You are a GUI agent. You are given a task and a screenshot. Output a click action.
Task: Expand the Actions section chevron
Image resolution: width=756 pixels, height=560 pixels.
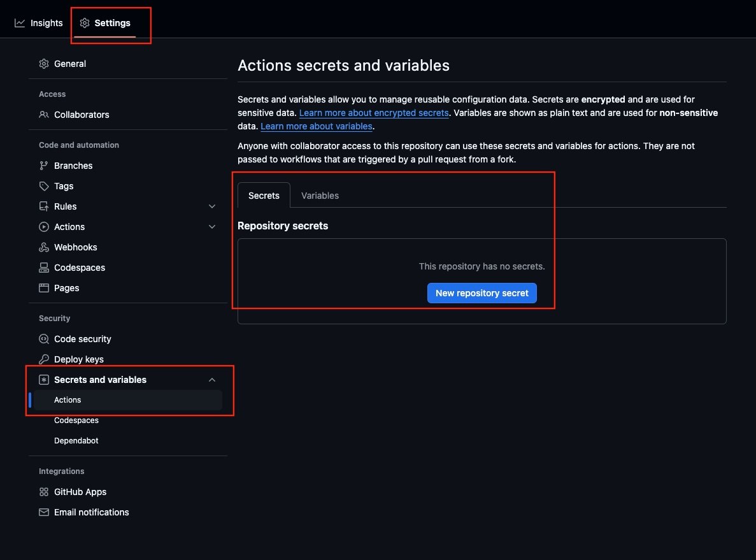point(212,227)
